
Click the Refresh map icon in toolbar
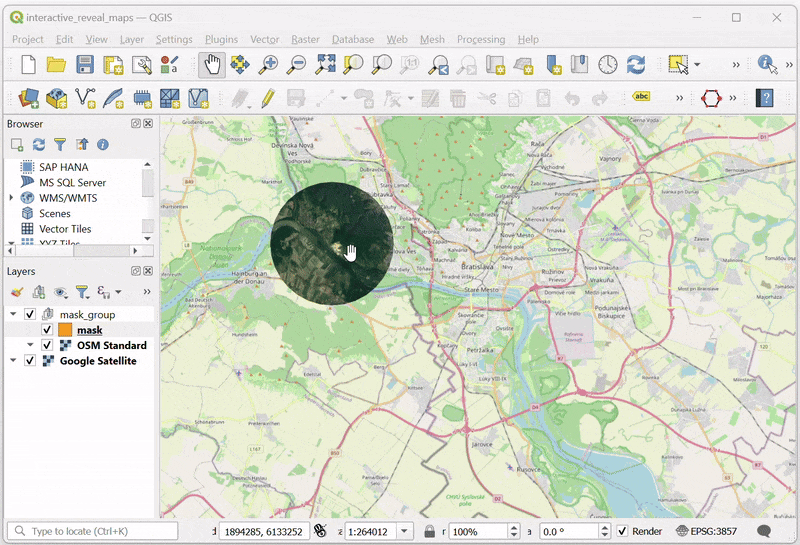click(636, 64)
